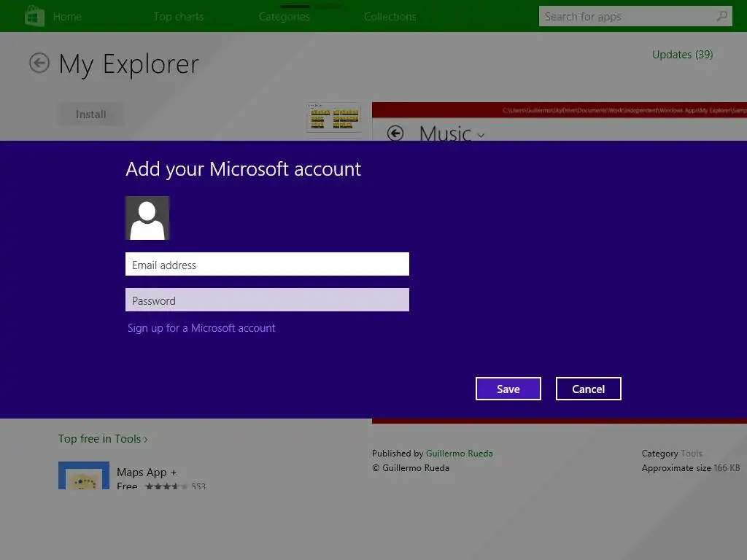Screen dimensions: 747x560
Task: Focus the Password field
Action: tap(267, 300)
